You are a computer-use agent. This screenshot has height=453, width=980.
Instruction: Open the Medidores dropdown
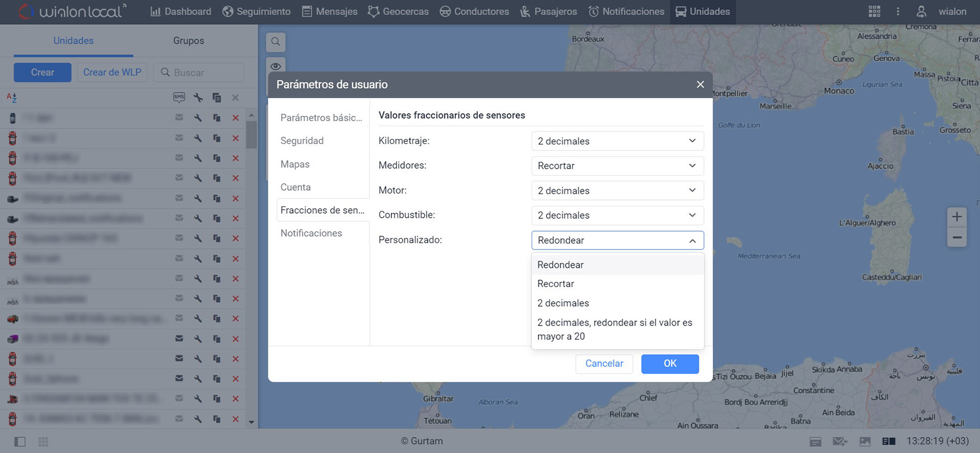(617, 166)
